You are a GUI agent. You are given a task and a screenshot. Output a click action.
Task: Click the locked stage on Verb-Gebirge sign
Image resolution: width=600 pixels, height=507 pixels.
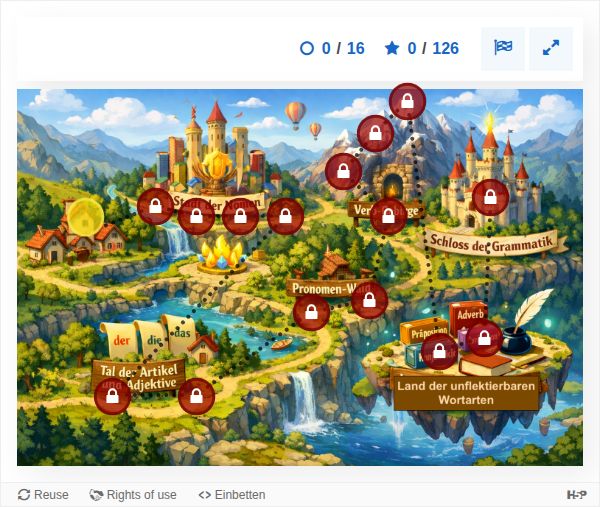click(388, 216)
